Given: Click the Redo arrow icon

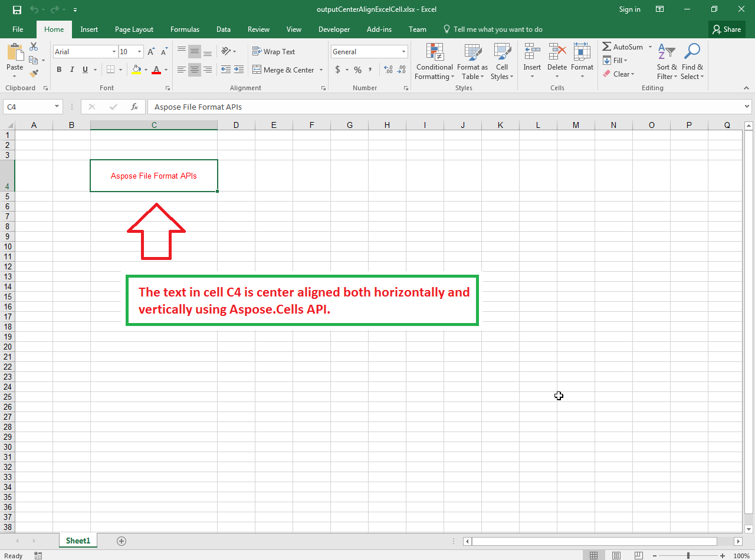Looking at the screenshot, I should pyautogui.click(x=54, y=9).
